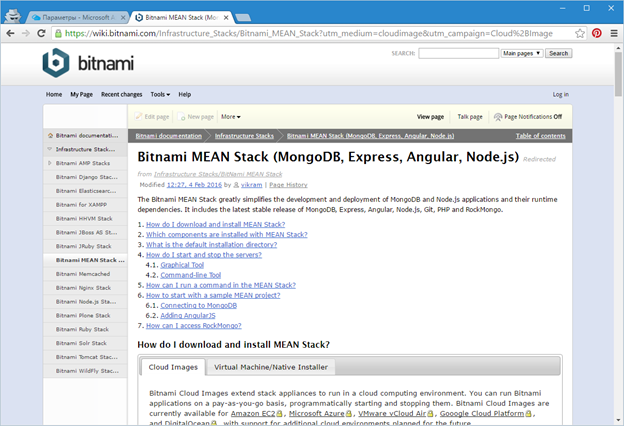
Task: Select the Bitnami MEAN Stack browser tab
Action: [x=181, y=18]
